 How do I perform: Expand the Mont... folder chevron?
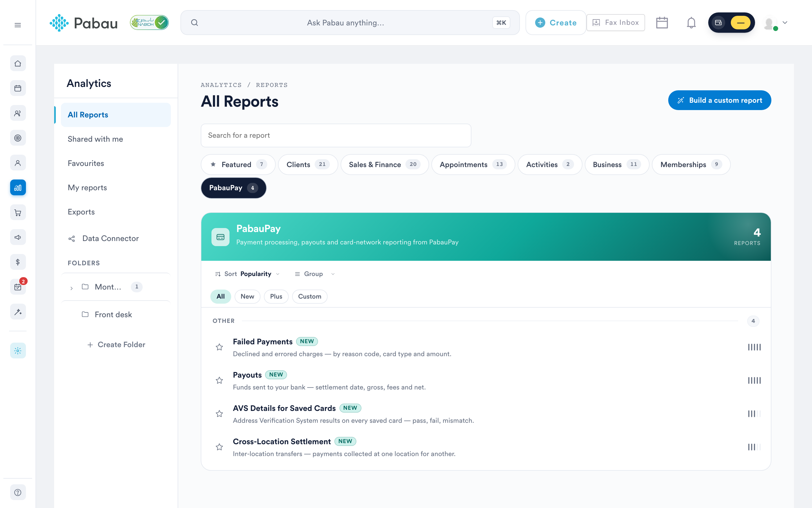click(x=71, y=288)
